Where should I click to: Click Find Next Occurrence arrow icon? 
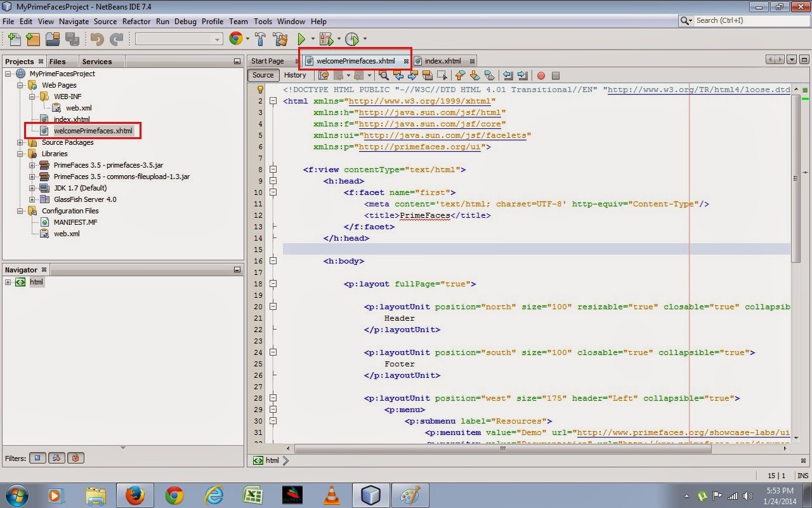[412, 76]
